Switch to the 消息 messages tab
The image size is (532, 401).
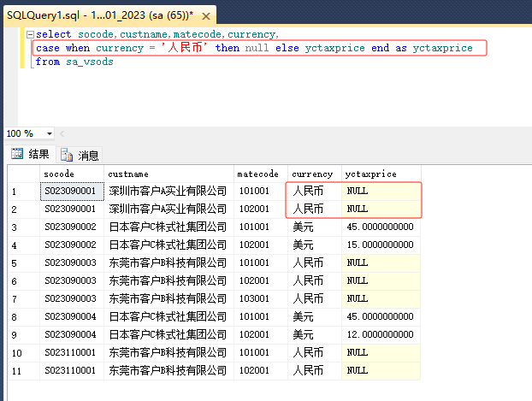tap(89, 155)
